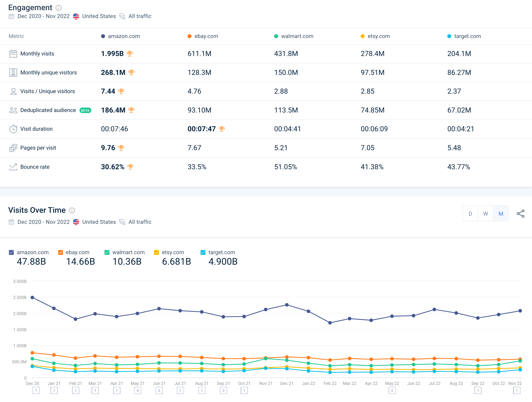Open the Jun 21 annotation marker labeled 2
Screen dimensions: 532x402
[159, 390]
